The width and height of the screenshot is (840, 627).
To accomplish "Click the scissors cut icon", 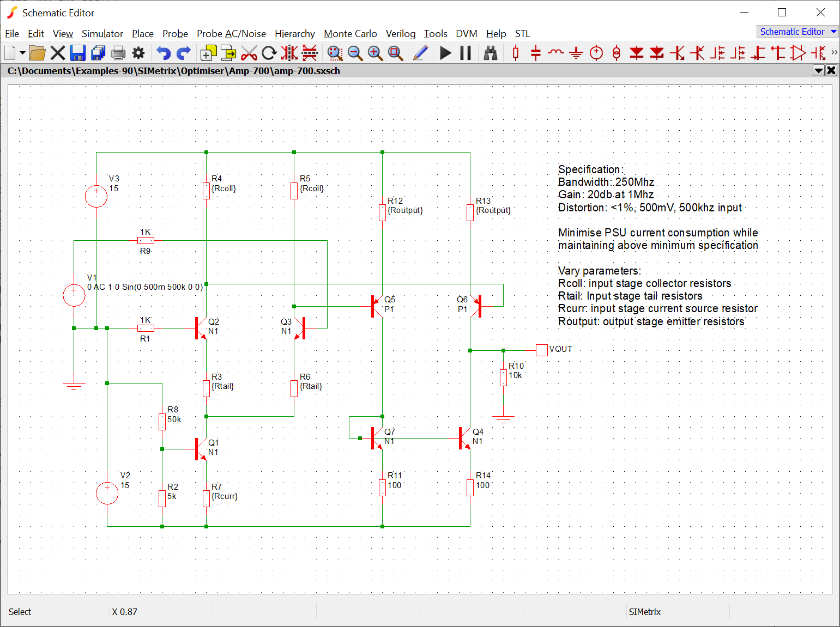I will click(x=249, y=53).
